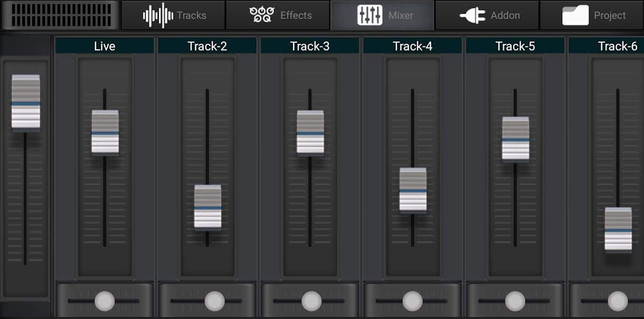Click the Live channel fader handle
644x319 pixels.
coord(105,132)
